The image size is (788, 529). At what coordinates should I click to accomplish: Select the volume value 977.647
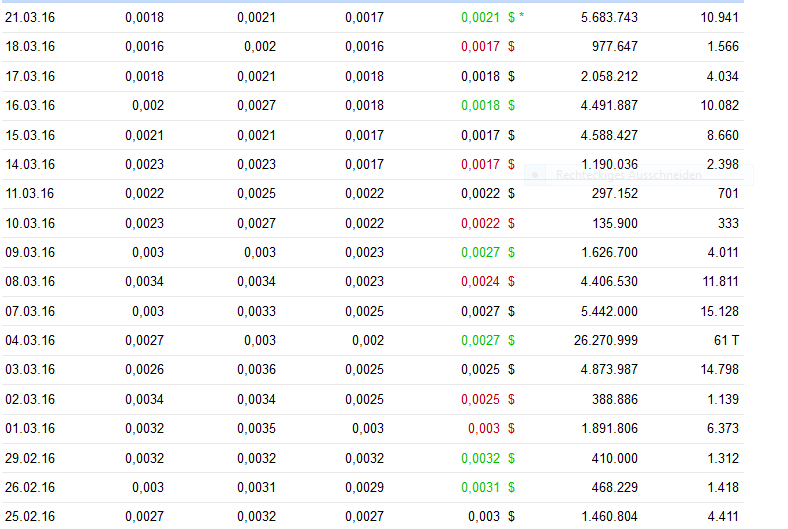tap(615, 47)
